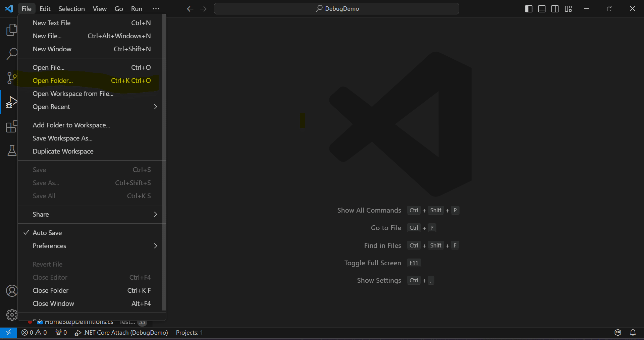The image size is (644, 340).
Task: Open the Manage gear menu
Action: click(x=12, y=315)
